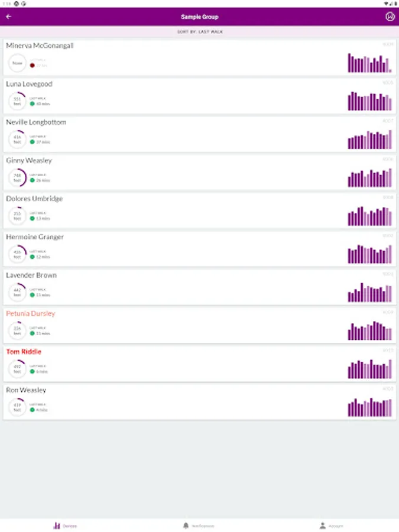Open the Sort By: Last Walk selector

pos(200,31)
